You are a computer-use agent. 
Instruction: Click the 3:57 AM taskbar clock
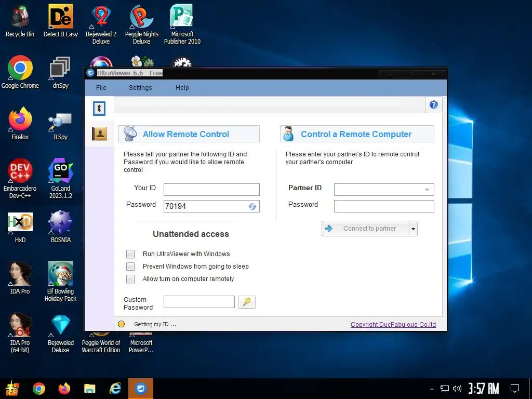pyautogui.click(x=484, y=389)
